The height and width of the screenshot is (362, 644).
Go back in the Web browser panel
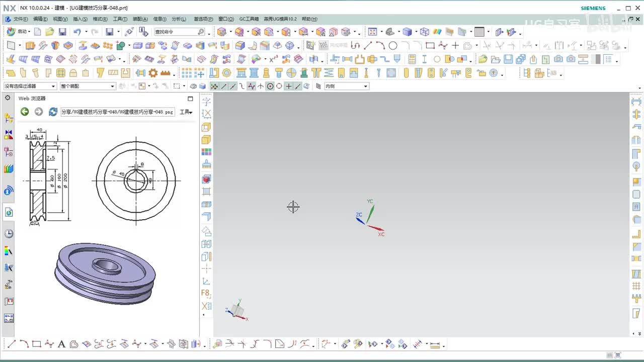25,112
